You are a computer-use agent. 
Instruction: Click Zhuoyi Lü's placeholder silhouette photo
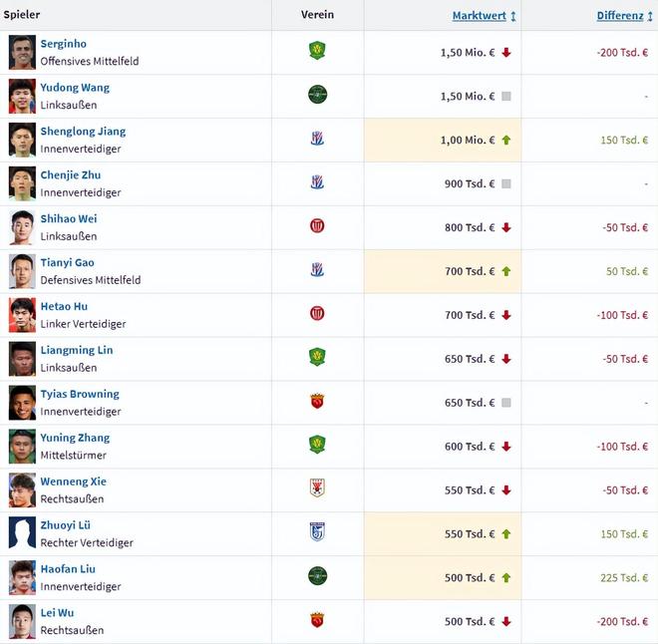(x=22, y=533)
